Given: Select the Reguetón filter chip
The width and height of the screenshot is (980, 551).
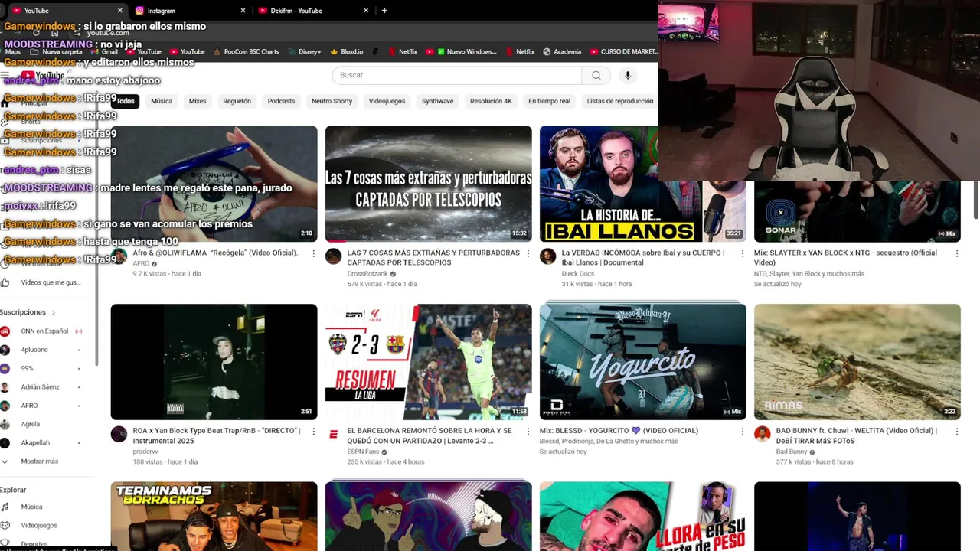Looking at the screenshot, I should 237,101.
